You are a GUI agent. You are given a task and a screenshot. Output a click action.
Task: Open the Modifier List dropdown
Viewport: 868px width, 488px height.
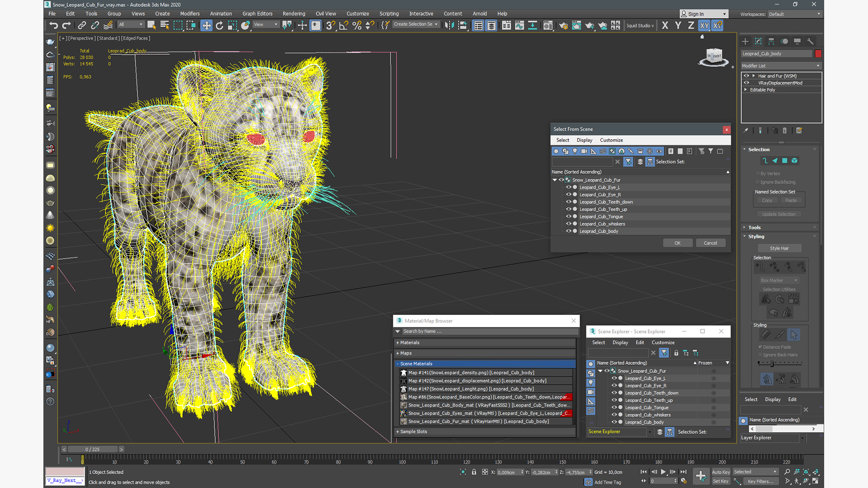click(781, 66)
